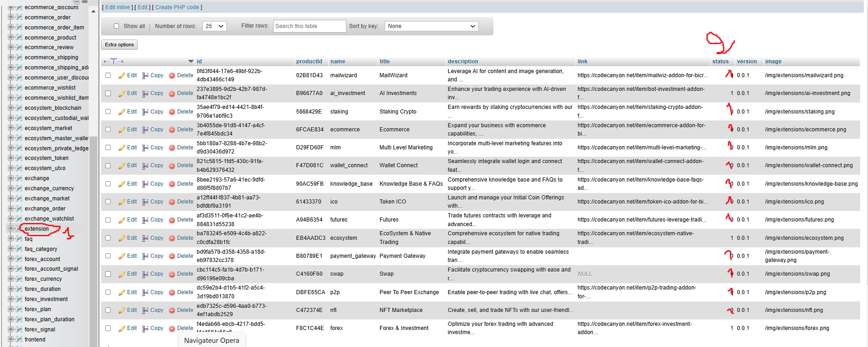This screenshot has width=868, height=347.
Task: Click the Create PHP code link
Action: pyautogui.click(x=177, y=7)
